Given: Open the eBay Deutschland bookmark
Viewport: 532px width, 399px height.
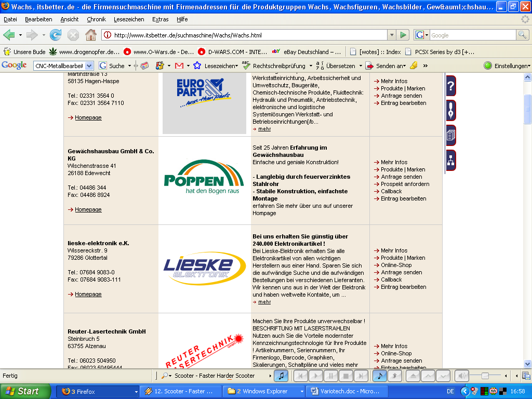Looking at the screenshot, I should [307, 52].
